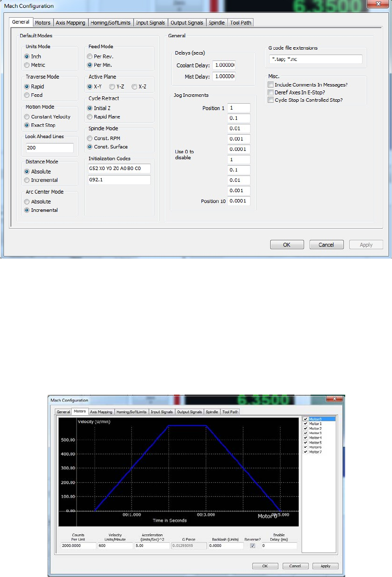Toggle the Motor7 checkbox
The image size is (392, 577).
click(305, 452)
